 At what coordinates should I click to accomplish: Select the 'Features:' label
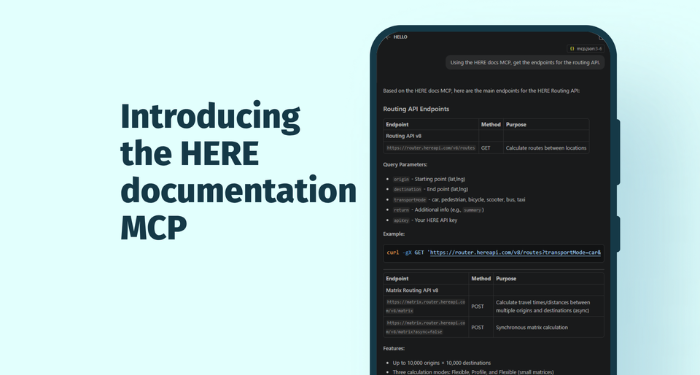(394, 348)
